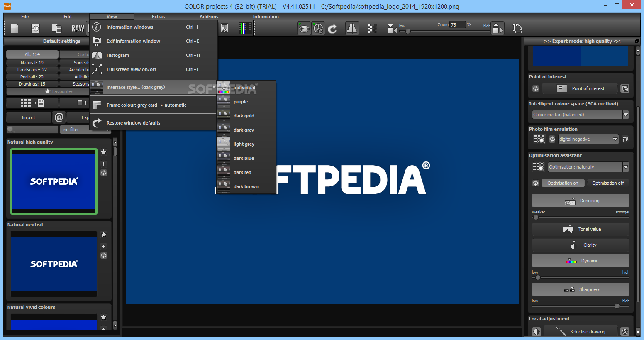Select the Natural: 19 presets category

point(32,63)
